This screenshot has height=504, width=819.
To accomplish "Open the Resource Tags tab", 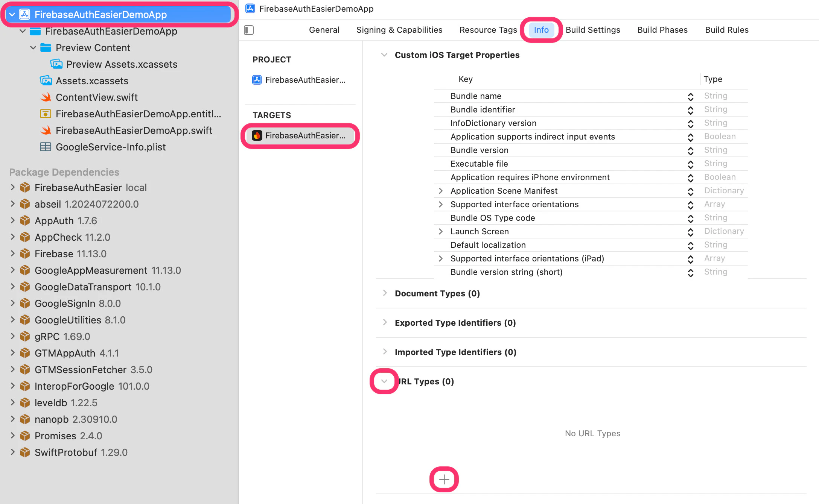I will (488, 30).
